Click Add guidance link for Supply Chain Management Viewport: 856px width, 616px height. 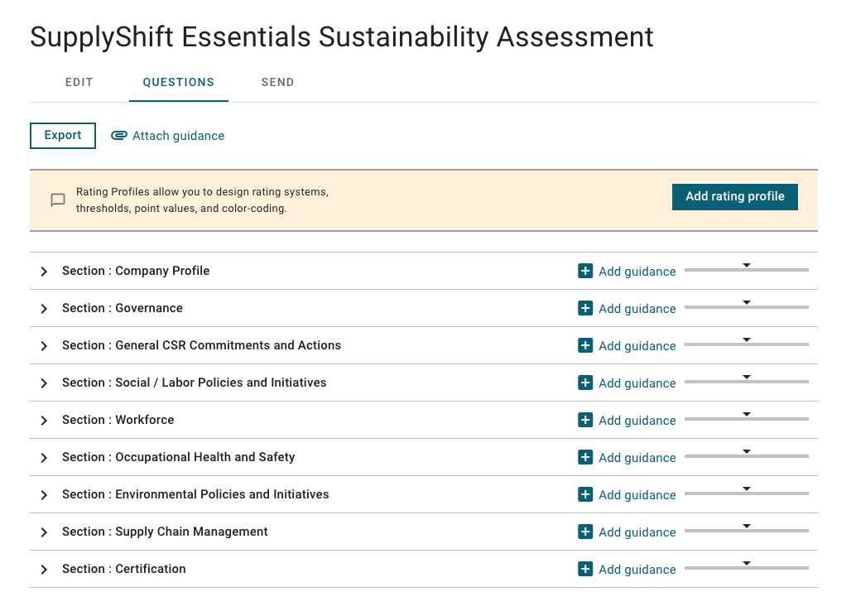637,532
